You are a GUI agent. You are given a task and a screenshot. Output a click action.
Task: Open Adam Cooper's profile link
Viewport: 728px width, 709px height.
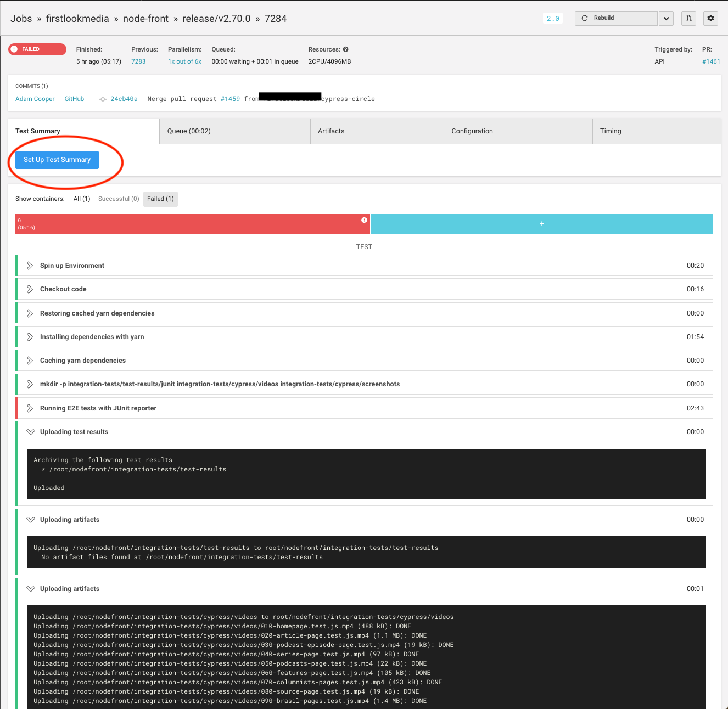coord(35,99)
